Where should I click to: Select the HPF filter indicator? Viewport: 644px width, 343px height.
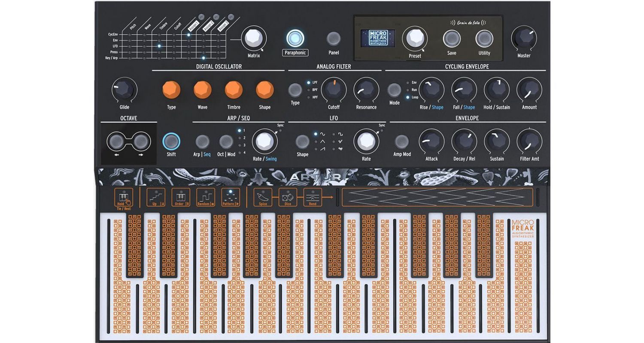click(309, 97)
